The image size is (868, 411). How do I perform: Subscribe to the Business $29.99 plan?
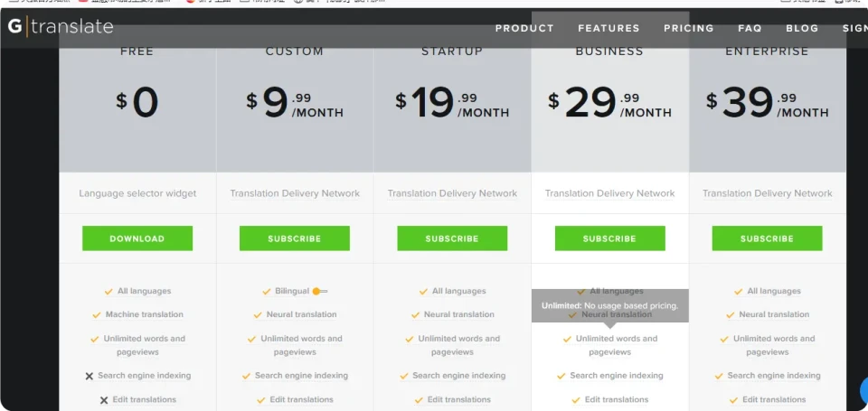point(610,238)
